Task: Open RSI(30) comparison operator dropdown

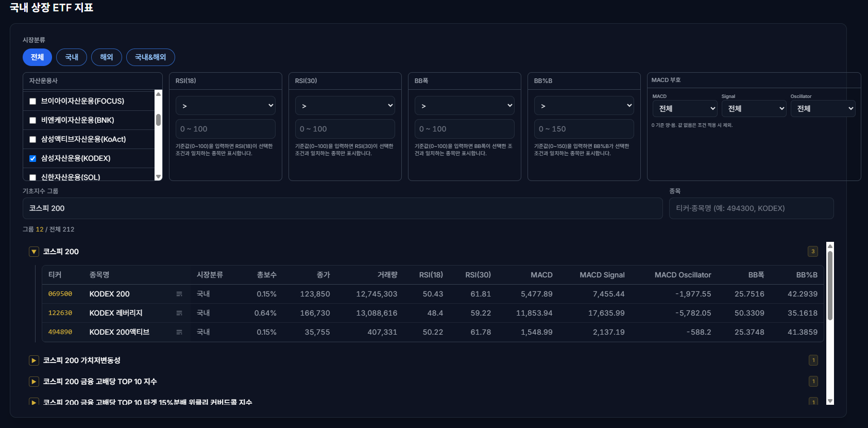Action: 345,106
